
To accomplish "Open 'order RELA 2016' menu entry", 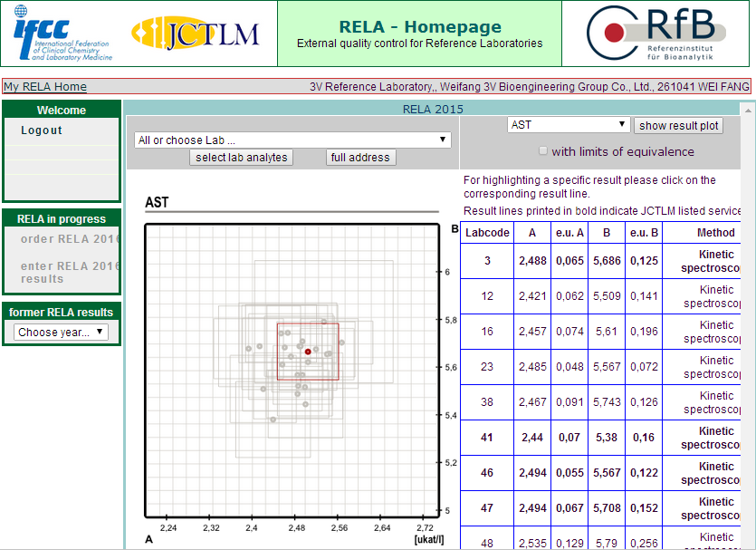I will pos(70,239).
